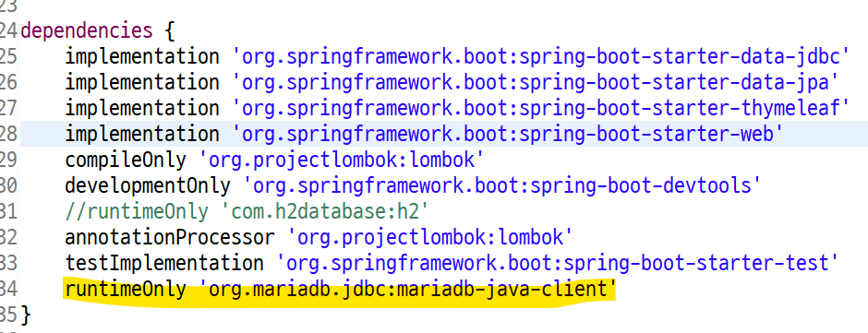Click 'implementation' on the data-jpa line
The height and width of the screenshot is (333, 868).
click(x=142, y=82)
